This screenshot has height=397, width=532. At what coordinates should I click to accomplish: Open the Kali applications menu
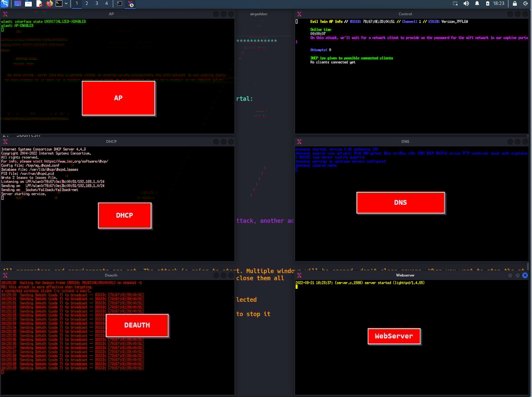5,4
